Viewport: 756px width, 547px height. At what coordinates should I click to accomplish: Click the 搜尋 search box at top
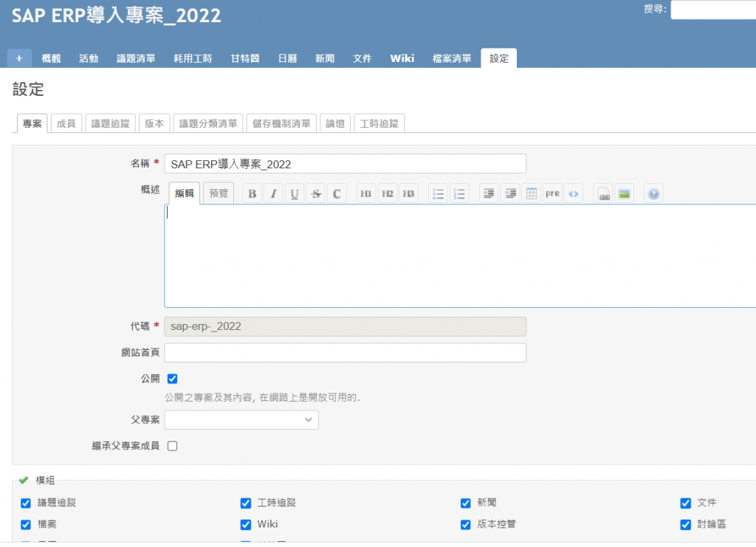click(x=712, y=10)
